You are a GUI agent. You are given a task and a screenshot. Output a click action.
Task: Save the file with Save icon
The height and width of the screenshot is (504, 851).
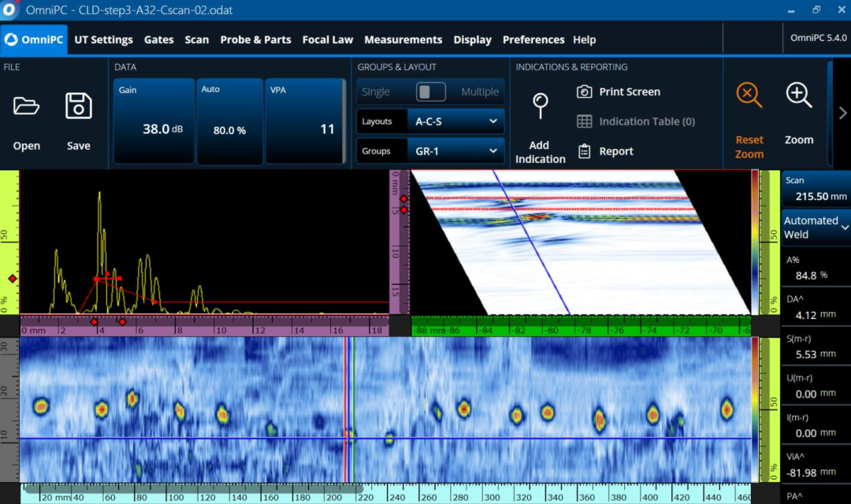(78, 106)
